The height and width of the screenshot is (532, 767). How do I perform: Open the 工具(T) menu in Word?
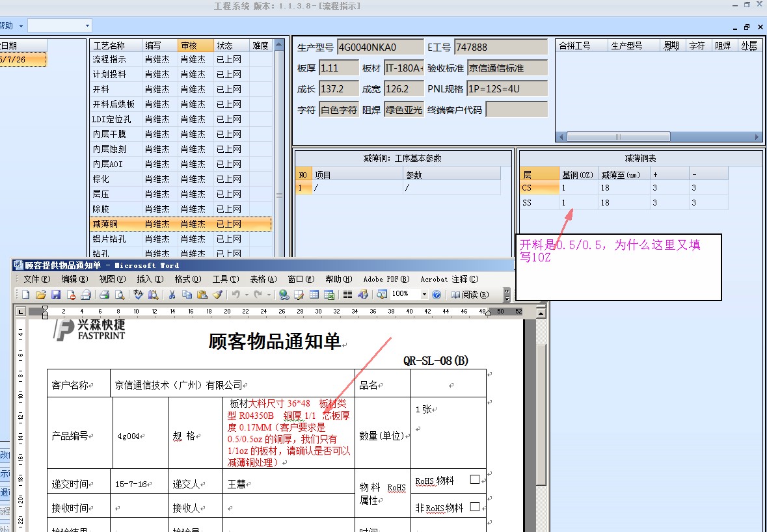(x=226, y=279)
